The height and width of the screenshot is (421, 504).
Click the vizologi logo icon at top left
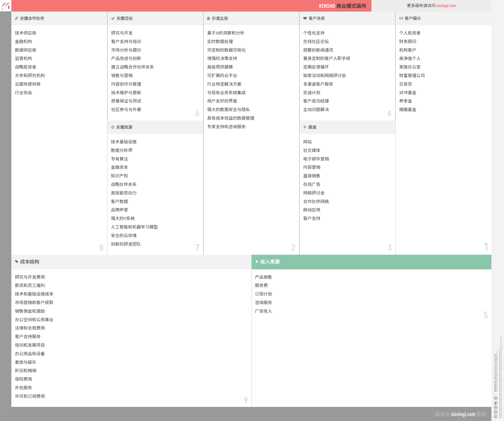[x=6, y=6]
